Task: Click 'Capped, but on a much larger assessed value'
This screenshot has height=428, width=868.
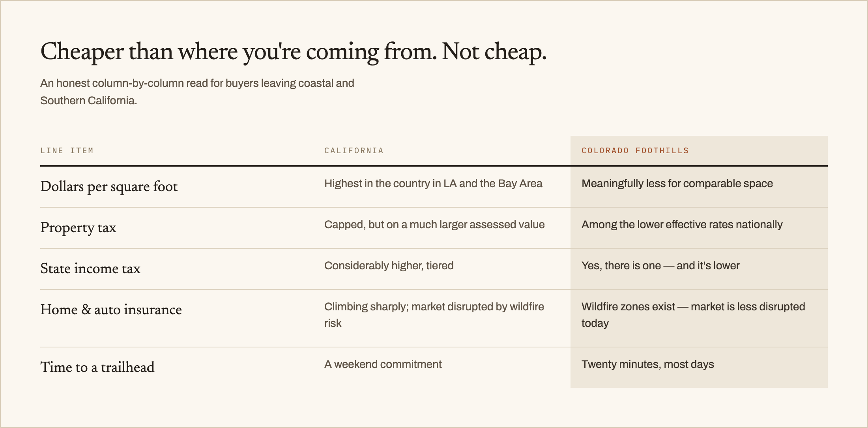Action: point(434,225)
